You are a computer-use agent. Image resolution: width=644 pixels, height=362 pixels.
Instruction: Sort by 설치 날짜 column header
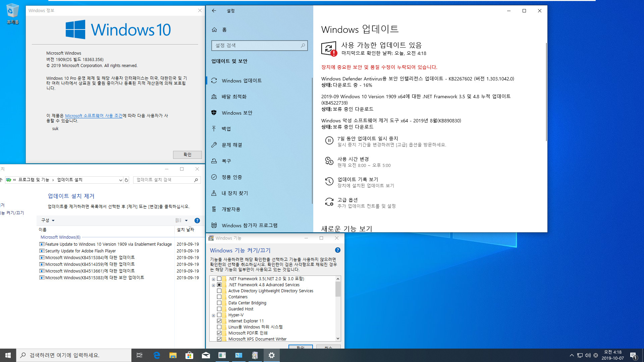(185, 230)
